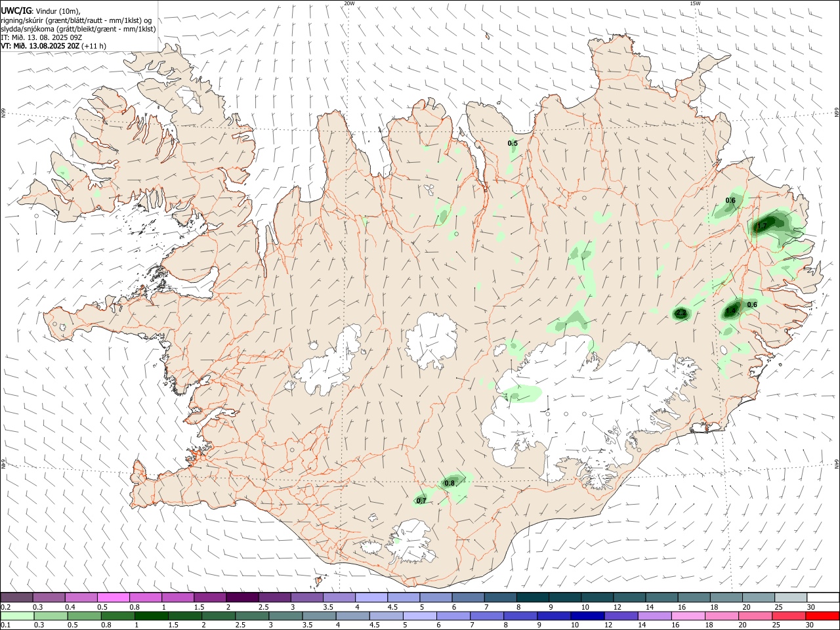Select the grey-teal 16 swatch in the snow scale

694,597
